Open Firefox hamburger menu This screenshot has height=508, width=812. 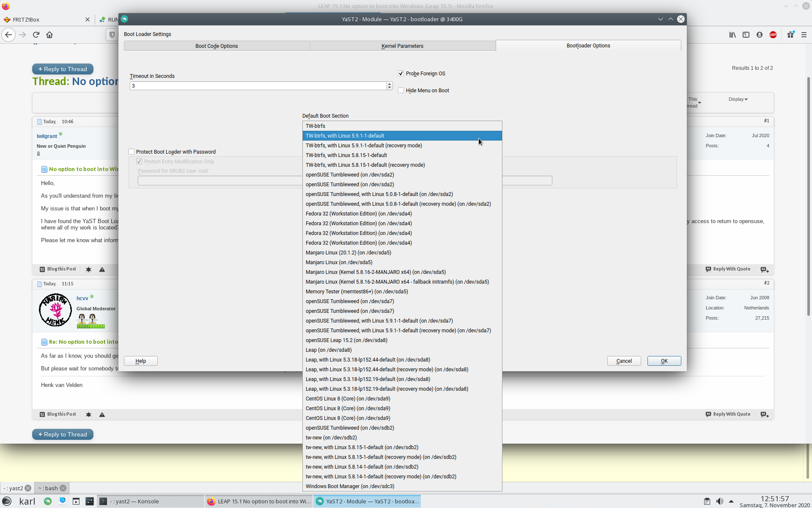tap(804, 35)
